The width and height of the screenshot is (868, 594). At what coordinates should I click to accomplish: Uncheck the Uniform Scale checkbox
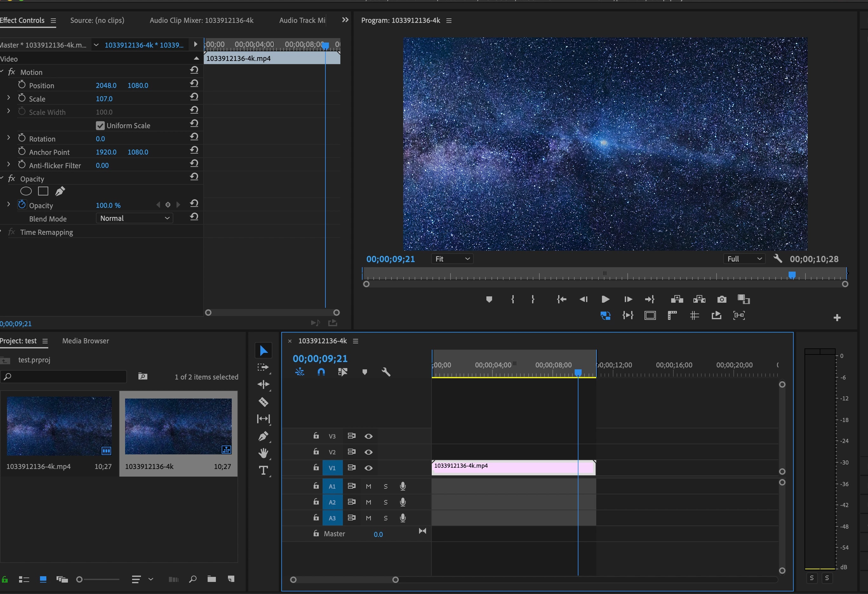pos(100,126)
